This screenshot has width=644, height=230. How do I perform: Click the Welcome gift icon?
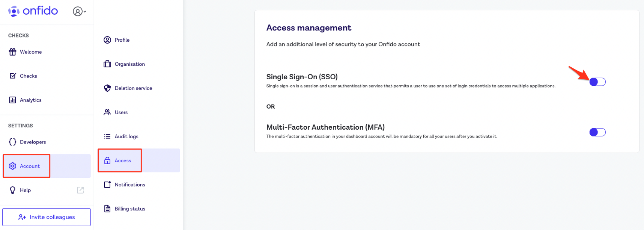(13, 52)
